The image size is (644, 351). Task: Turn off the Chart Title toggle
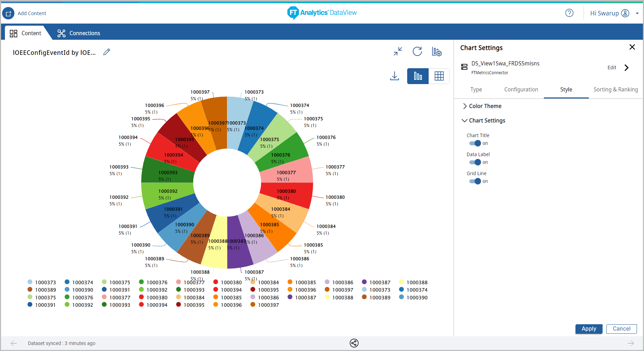click(475, 143)
